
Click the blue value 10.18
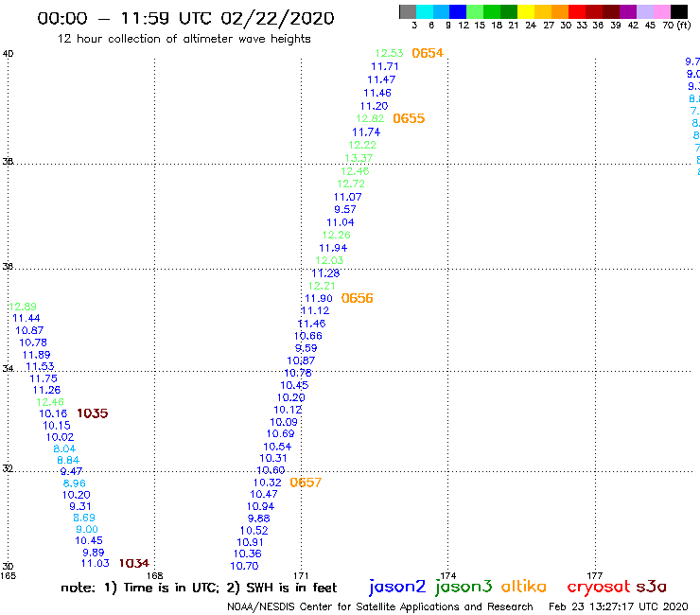(x=53, y=413)
